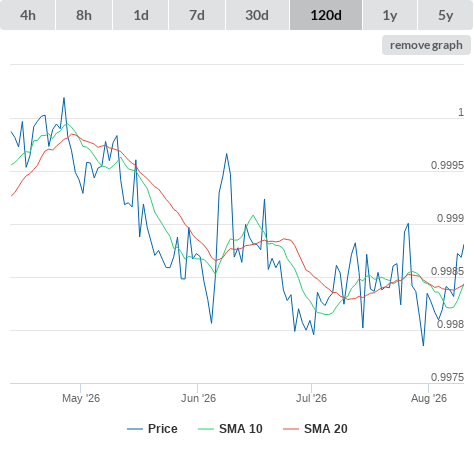The width and height of the screenshot is (474, 455).
Task: Click the Jul '26 axis tick label
Action: coord(311,398)
